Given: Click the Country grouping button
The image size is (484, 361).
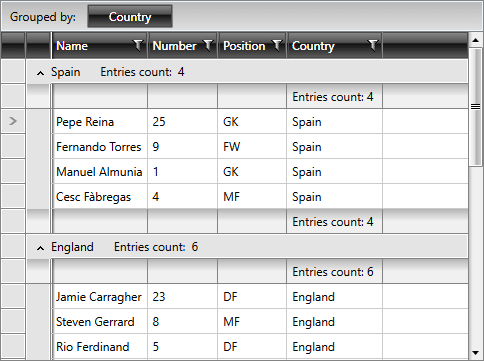Looking at the screenshot, I should click(x=130, y=16).
